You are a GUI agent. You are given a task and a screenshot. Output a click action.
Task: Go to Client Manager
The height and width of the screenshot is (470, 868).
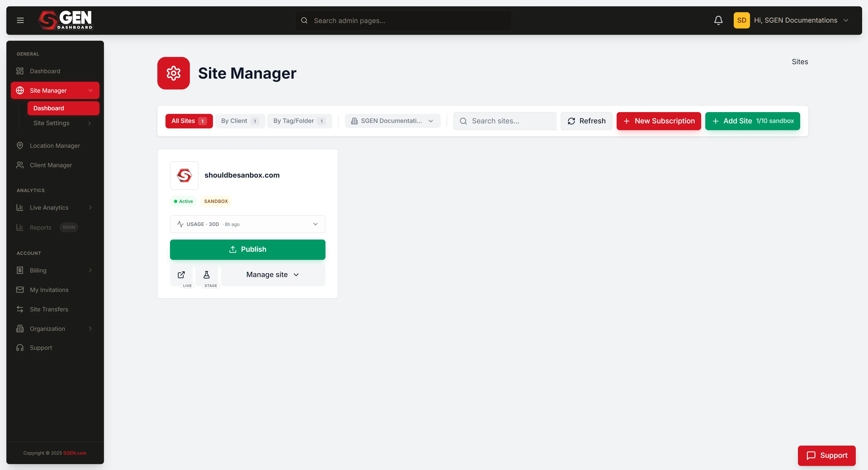coord(55,165)
